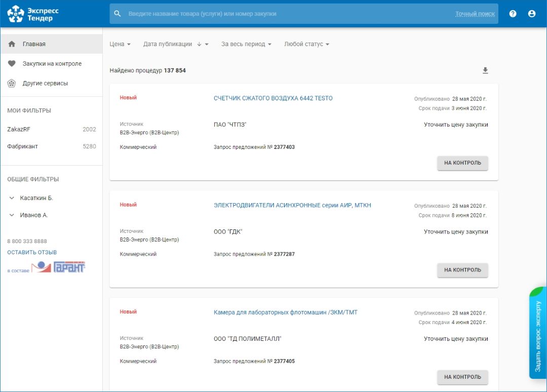Screen dimensions: 547x392
Task: Click the Другие сервисы icon
Action: [12, 84]
